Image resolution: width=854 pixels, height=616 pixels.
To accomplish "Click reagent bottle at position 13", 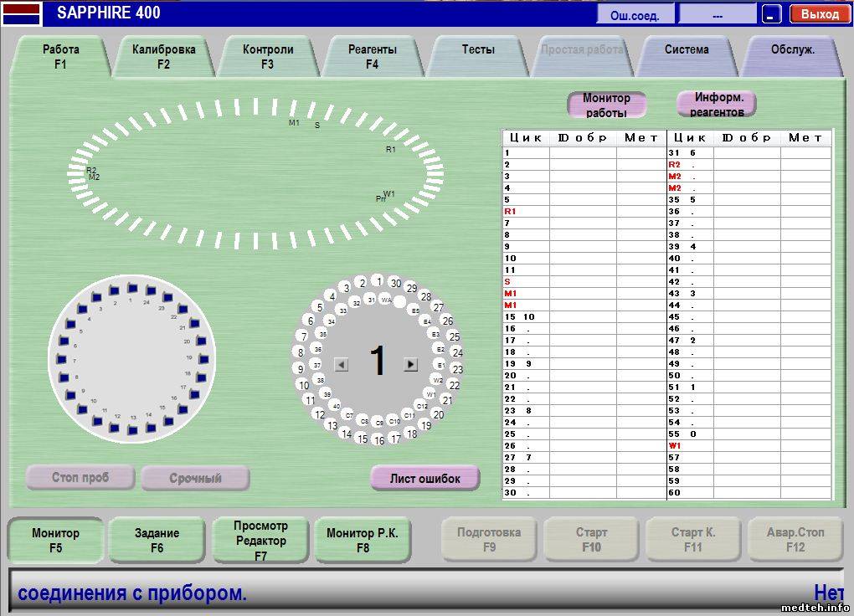I will pos(132,429).
